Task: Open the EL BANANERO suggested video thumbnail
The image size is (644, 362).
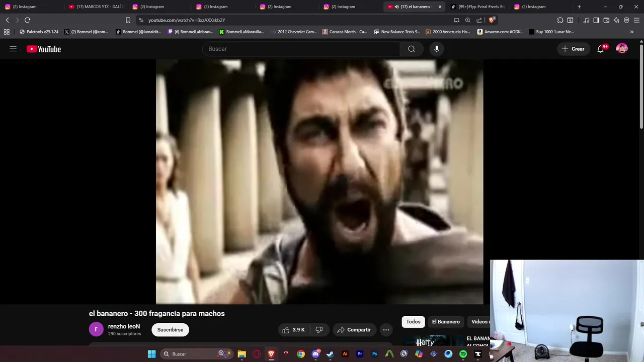Action: click(433, 341)
